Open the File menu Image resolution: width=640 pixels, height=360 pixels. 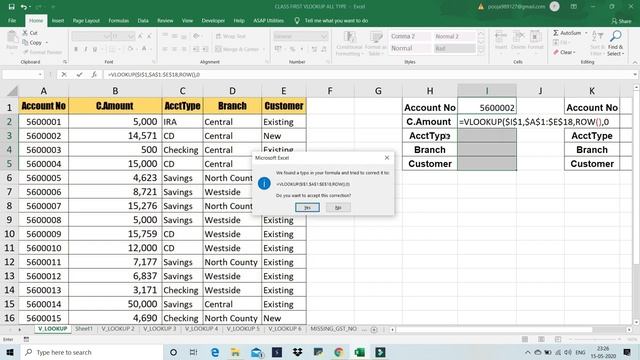12,21
